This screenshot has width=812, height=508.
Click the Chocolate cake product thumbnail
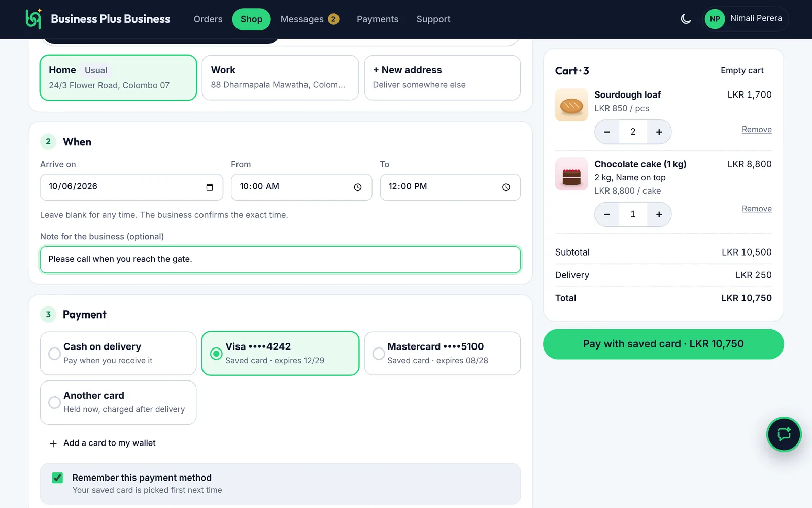571,174
